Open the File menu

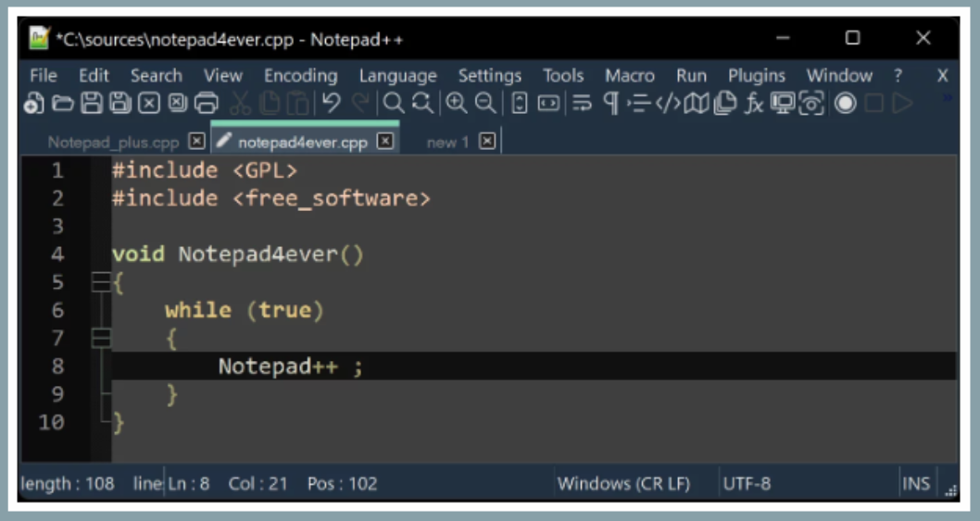44,76
